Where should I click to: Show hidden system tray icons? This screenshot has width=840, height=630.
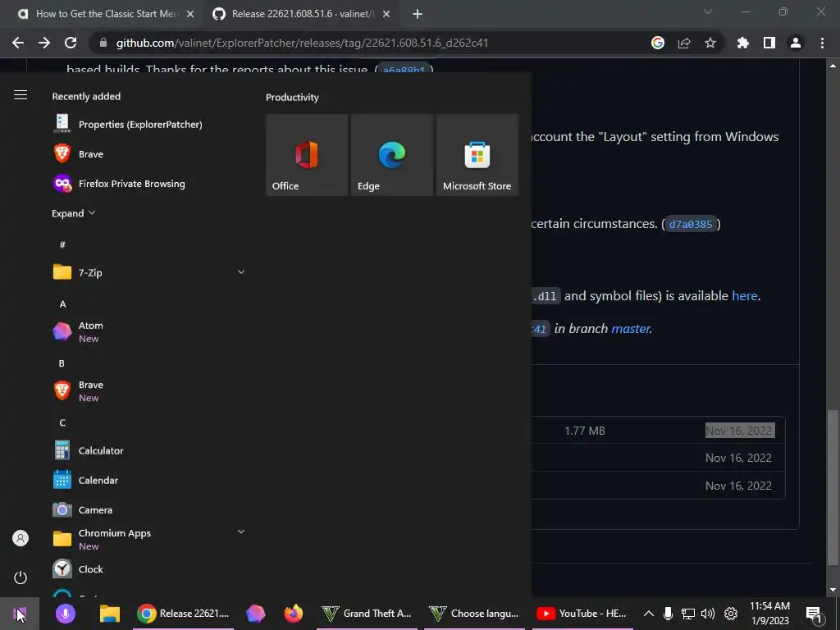pos(648,614)
